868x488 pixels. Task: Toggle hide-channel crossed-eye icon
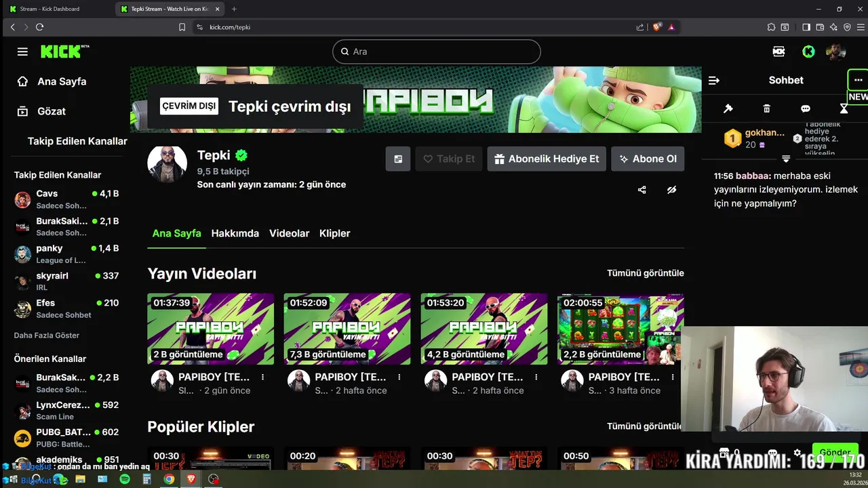point(671,190)
